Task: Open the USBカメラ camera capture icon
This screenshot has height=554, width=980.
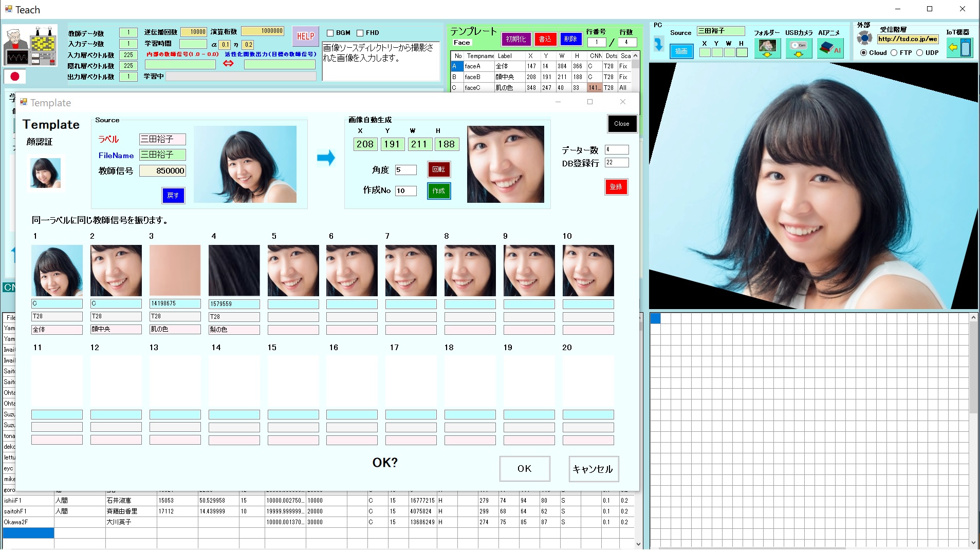Action: coord(798,48)
